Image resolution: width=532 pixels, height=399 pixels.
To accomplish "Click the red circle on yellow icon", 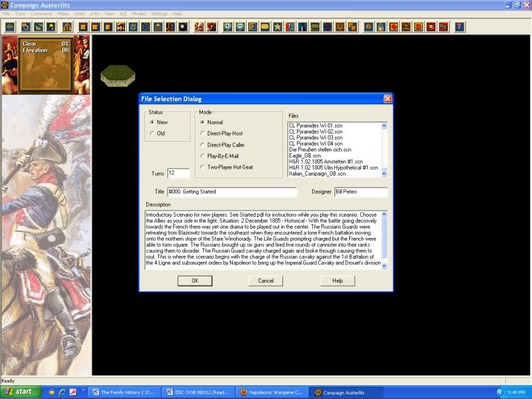I will [394, 27].
